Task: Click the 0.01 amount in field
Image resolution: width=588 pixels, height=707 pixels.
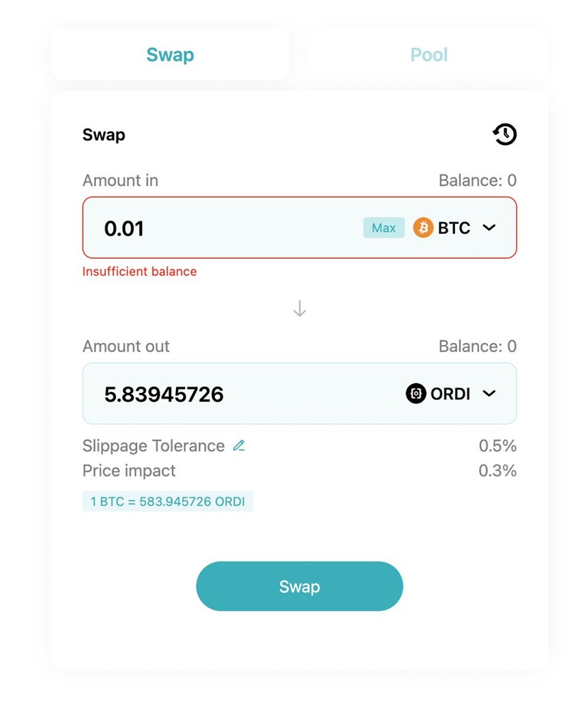Action: point(212,228)
